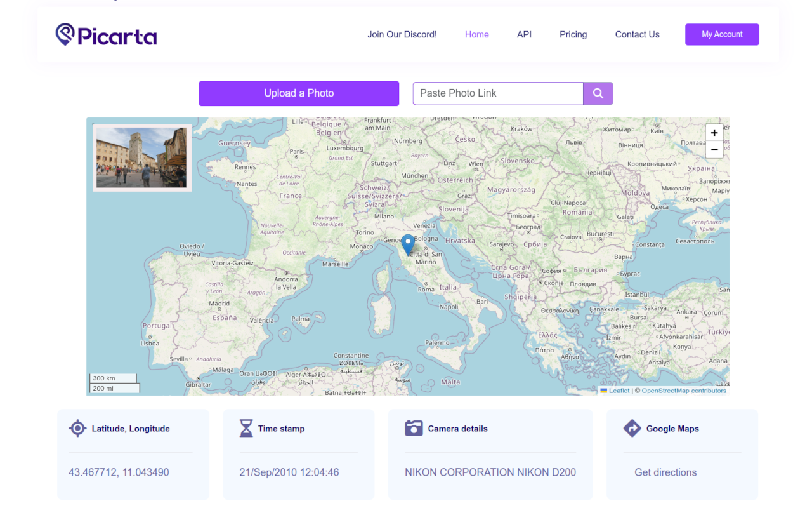Zoom in on the map
812x508 pixels.
714,133
